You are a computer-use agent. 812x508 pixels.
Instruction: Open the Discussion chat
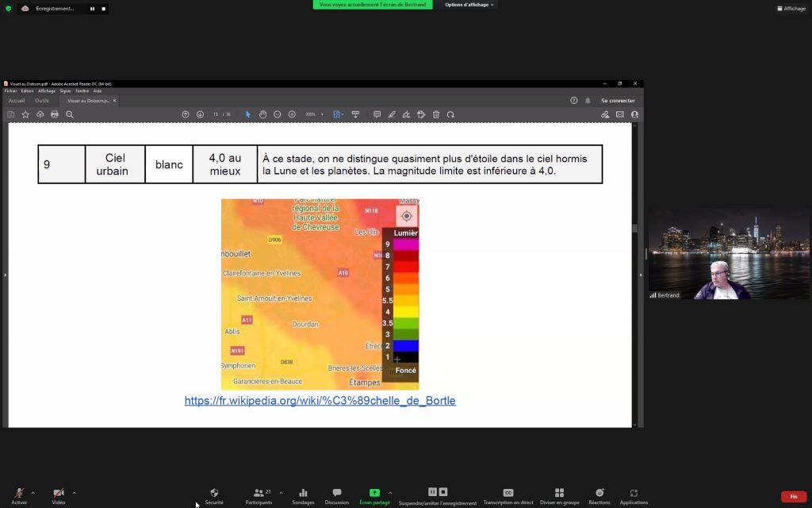click(x=336, y=495)
